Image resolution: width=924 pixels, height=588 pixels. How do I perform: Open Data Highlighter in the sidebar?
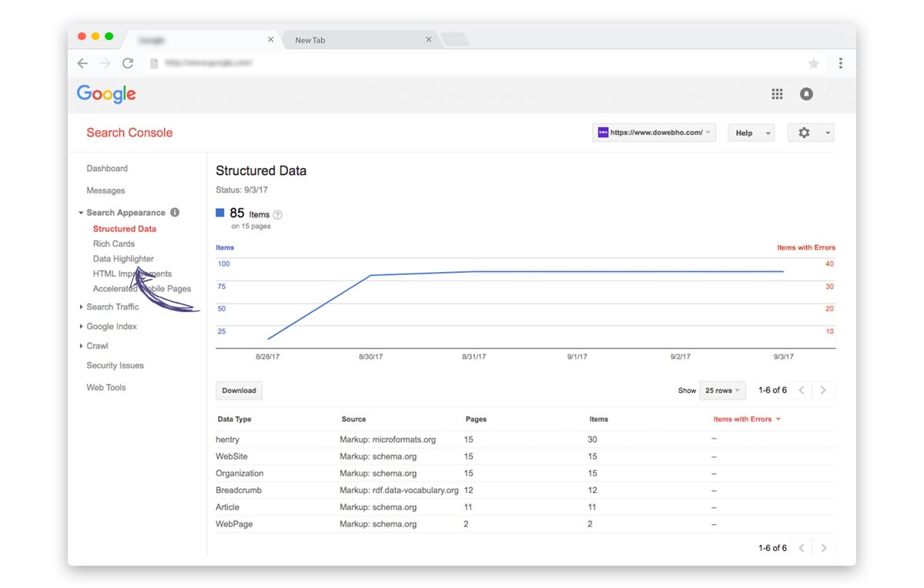tap(123, 259)
